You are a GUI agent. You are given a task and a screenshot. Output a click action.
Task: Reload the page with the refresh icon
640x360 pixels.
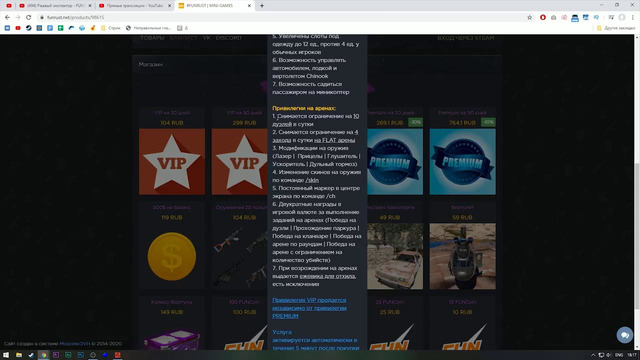[29, 17]
